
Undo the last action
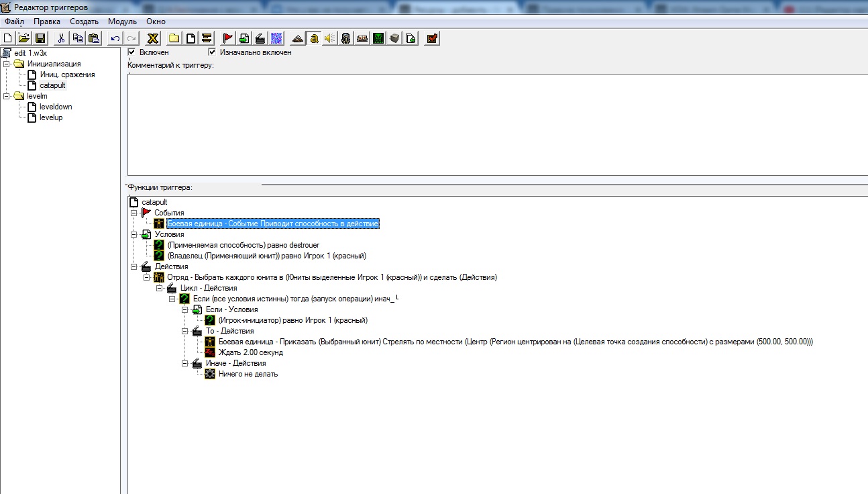click(x=115, y=38)
